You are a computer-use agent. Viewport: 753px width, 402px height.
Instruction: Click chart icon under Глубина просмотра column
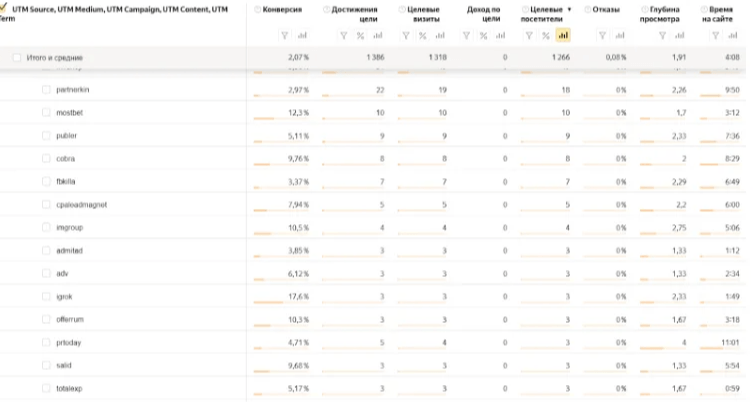[x=679, y=36]
